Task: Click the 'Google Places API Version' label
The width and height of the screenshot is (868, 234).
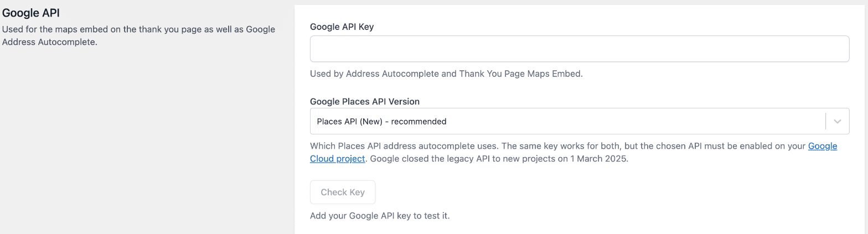Action: click(365, 101)
